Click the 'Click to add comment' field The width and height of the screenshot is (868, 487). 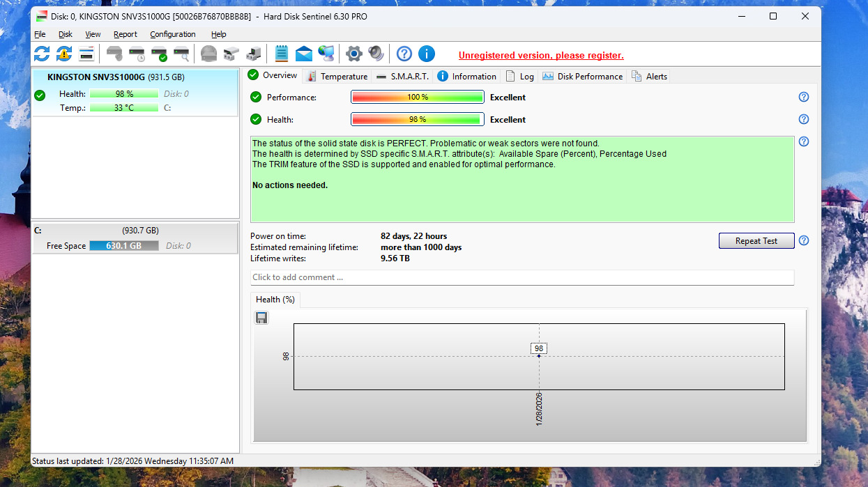click(x=522, y=277)
